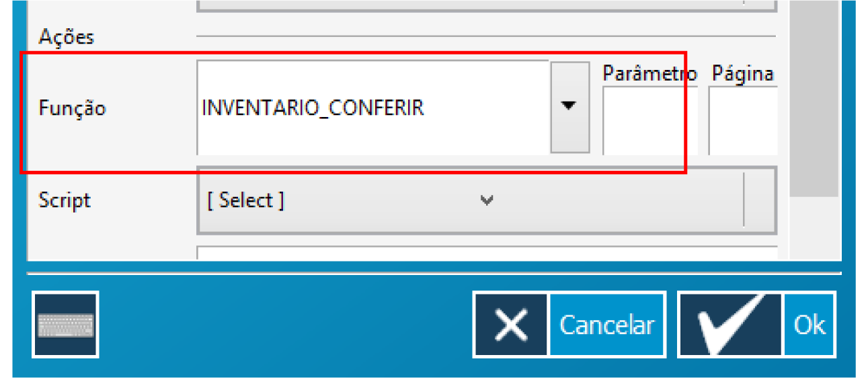The height and width of the screenshot is (390, 868).
Task: Expand the Função dropdown arrow
Action: tap(569, 107)
